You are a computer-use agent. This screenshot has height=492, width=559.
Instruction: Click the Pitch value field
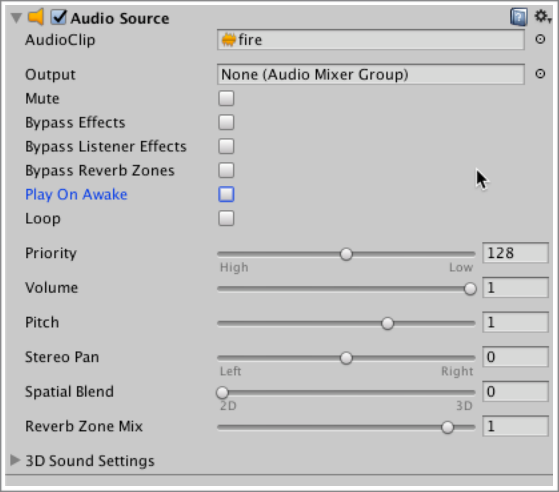point(515,322)
